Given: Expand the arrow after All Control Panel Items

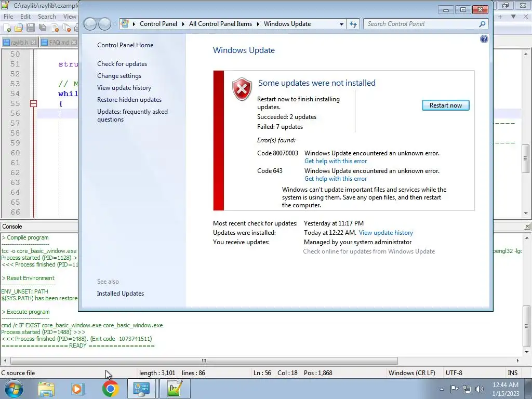Looking at the screenshot, I should [x=258, y=24].
